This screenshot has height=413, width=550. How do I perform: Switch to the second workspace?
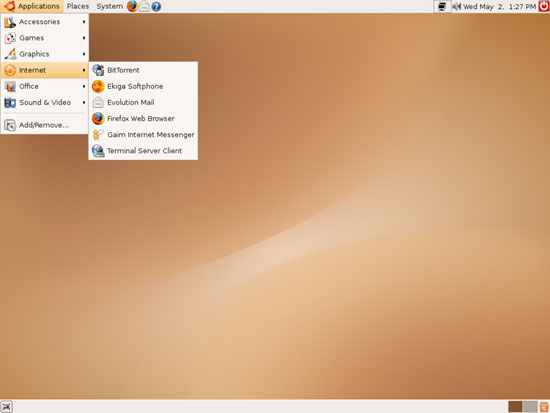click(530, 407)
